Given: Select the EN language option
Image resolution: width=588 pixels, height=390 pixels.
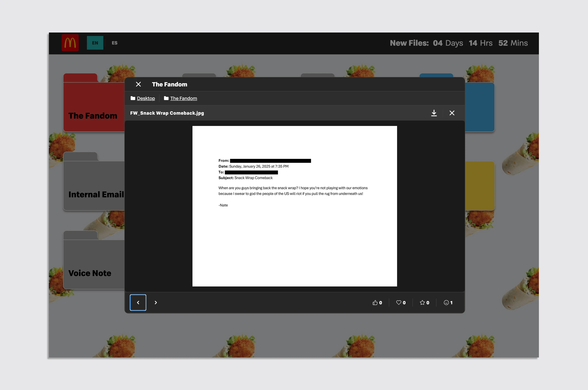Looking at the screenshot, I should pyautogui.click(x=95, y=43).
